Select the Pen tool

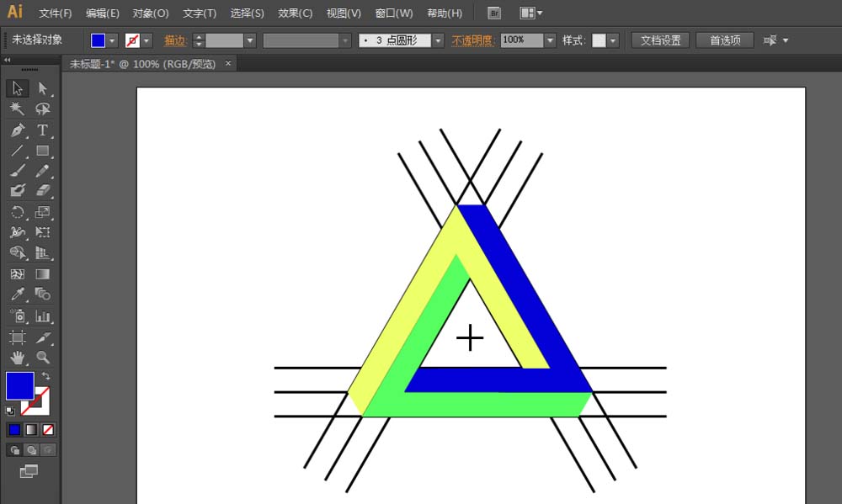click(17, 130)
